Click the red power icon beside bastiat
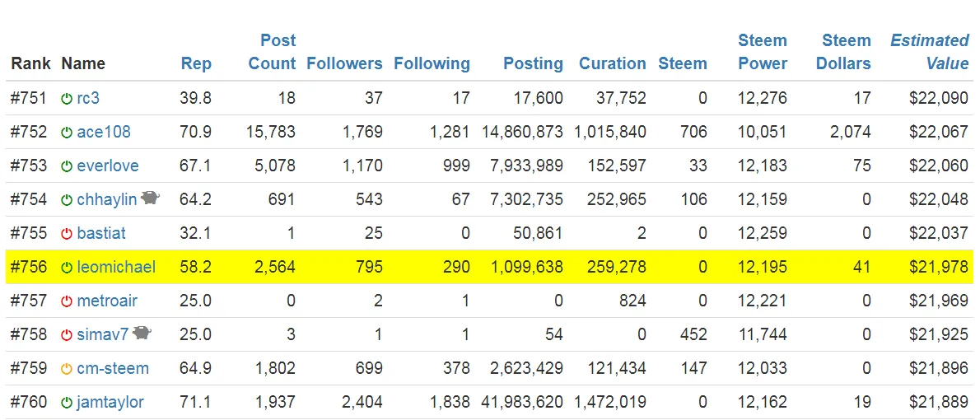 coord(67,234)
